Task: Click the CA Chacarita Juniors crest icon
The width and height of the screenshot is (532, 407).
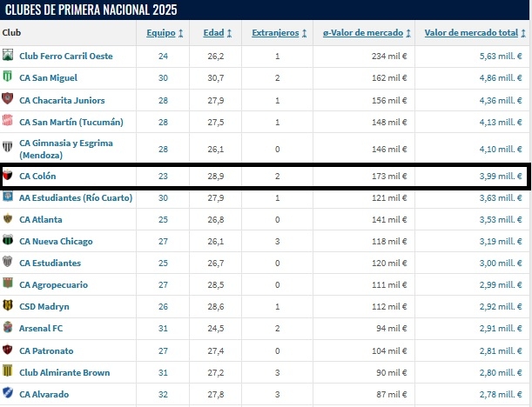Action: (x=8, y=100)
